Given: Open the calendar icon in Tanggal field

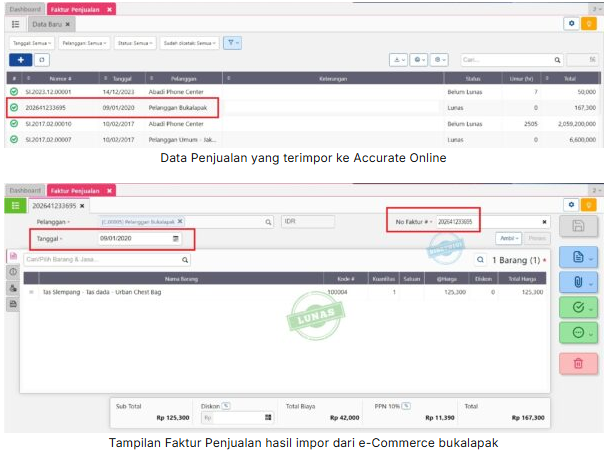Looking at the screenshot, I should [x=176, y=239].
